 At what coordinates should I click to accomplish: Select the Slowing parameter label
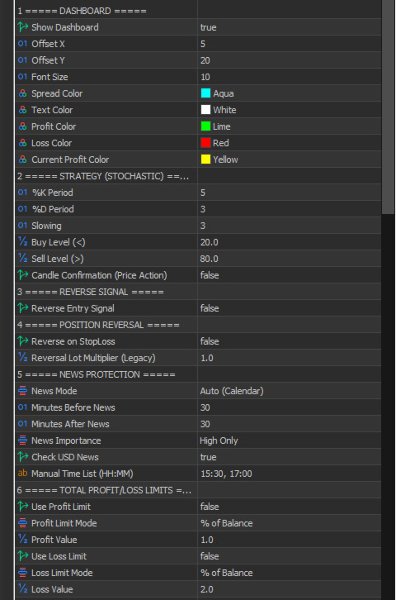click(46, 225)
